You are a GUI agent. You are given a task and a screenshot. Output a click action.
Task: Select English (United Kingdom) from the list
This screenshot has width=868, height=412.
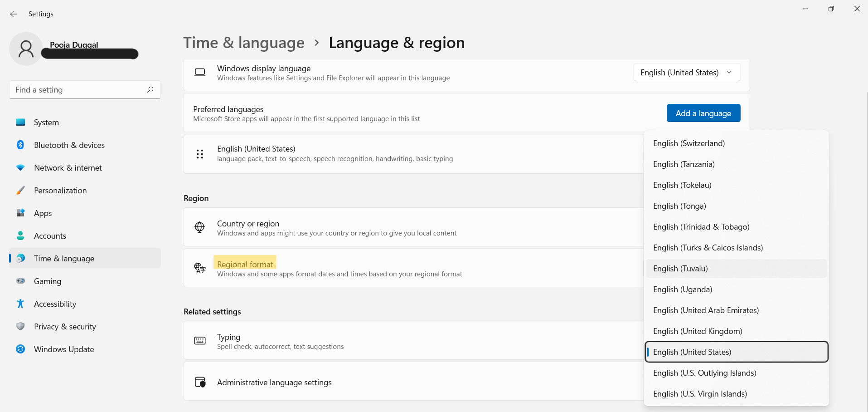coord(698,331)
